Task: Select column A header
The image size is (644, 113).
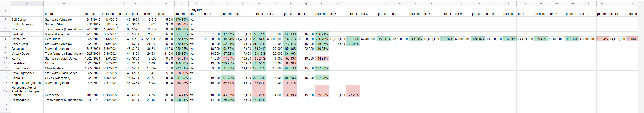Action: tap(27, 3)
